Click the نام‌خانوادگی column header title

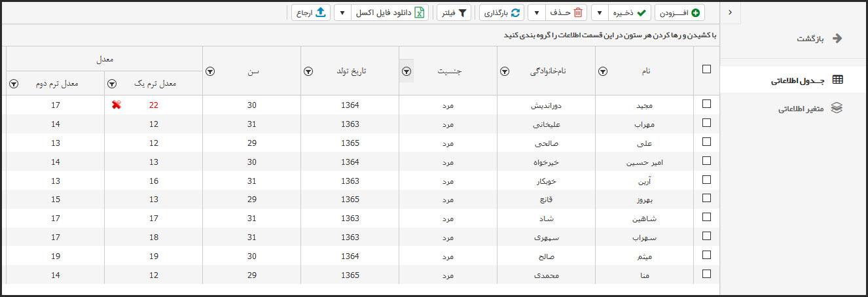tap(547, 72)
